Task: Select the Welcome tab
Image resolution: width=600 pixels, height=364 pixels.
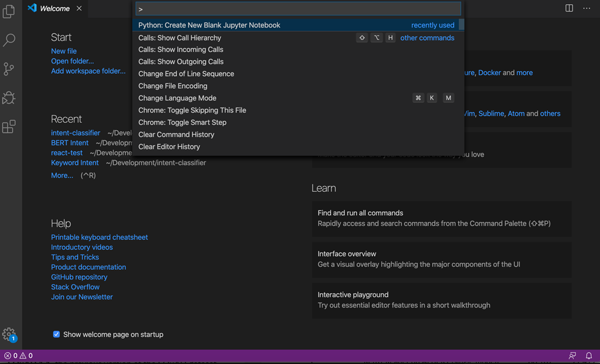Action: (x=55, y=8)
